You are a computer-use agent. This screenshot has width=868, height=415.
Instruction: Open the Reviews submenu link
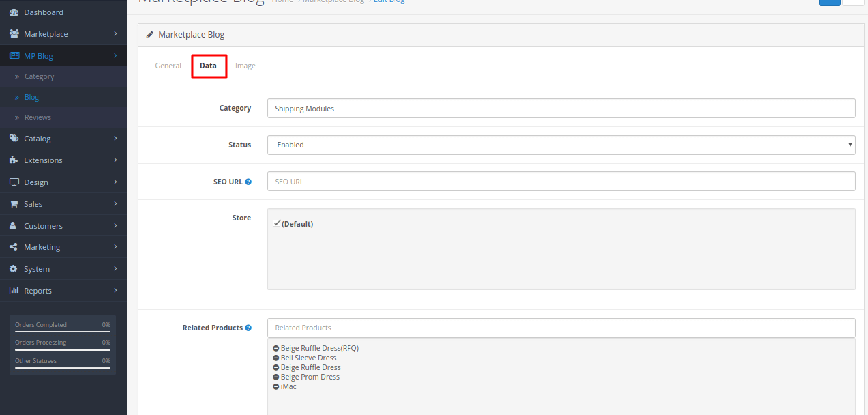pos(38,117)
